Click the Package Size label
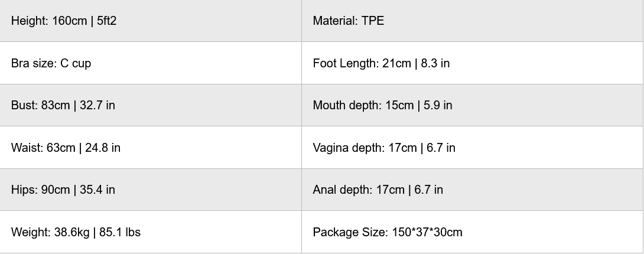 (350, 232)
